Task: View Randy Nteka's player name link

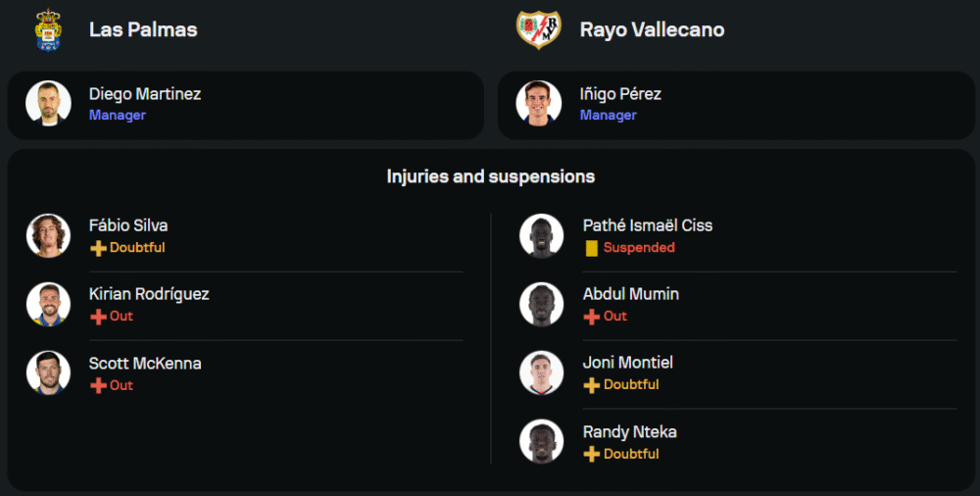Action: coord(629,432)
